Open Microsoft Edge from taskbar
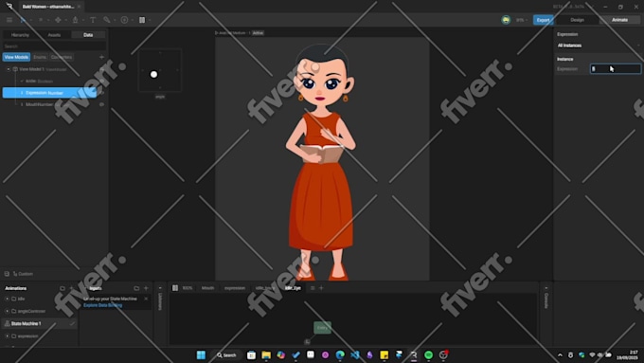 point(340,354)
